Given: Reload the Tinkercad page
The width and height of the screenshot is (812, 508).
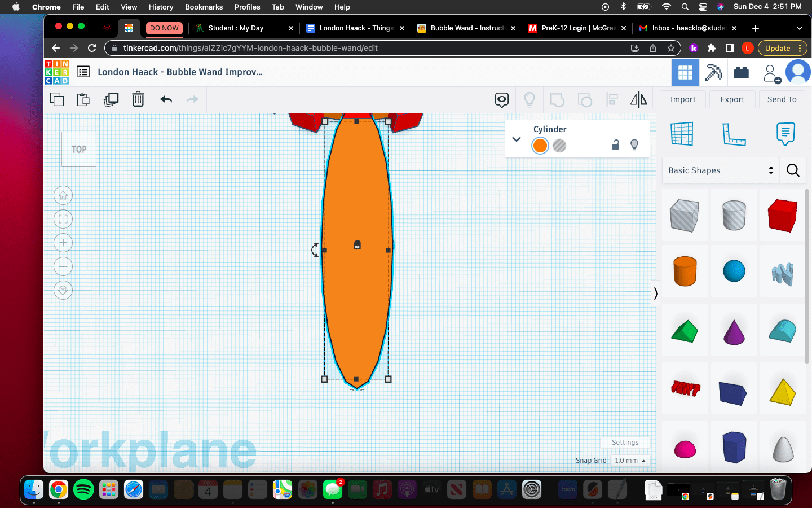Looking at the screenshot, I should click(92, 49).
